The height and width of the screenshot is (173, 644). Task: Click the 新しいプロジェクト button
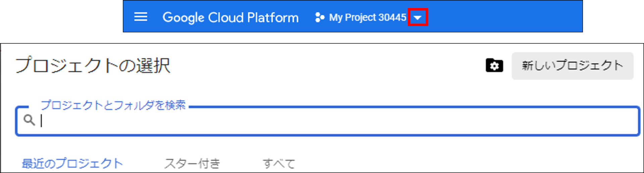pos(572,66)
